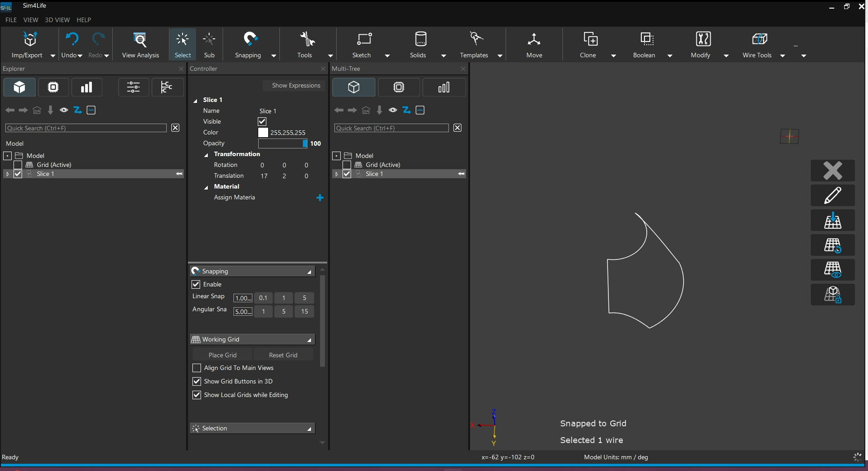Screen dimensions: 868x471
Task: Open the FILE menu
Action: point(11,20)
